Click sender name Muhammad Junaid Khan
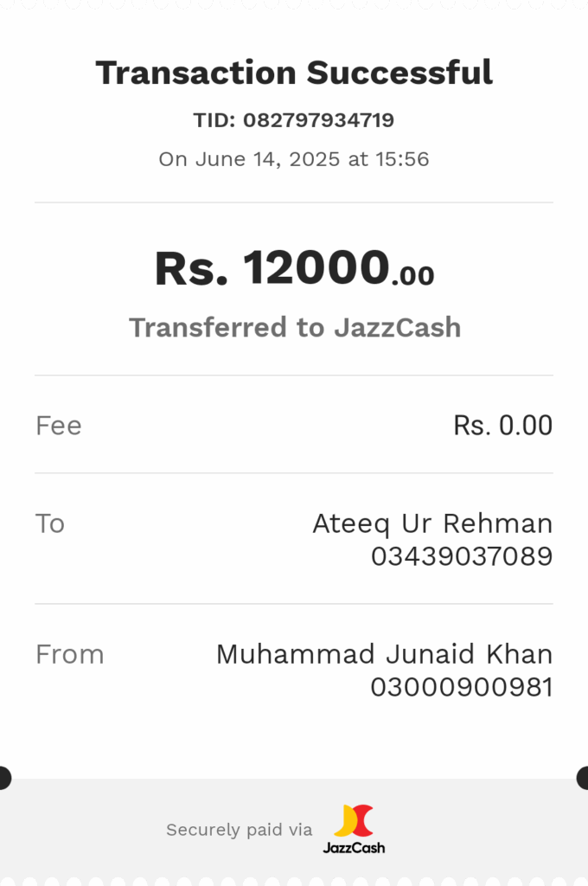Viewport: 588px width, 886px height. (384, 654)
